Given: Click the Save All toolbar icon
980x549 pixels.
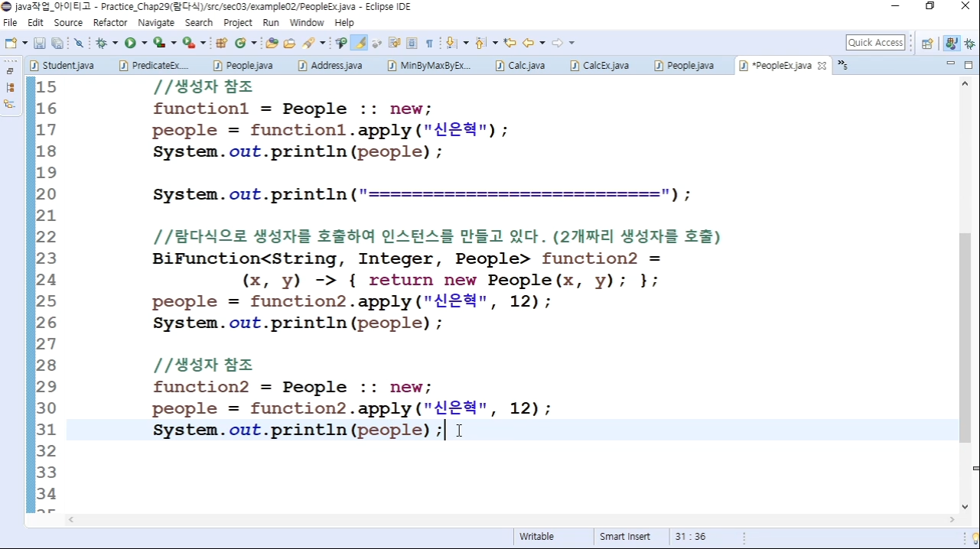Looking at the screenshot, I should [x=57, y=43].
